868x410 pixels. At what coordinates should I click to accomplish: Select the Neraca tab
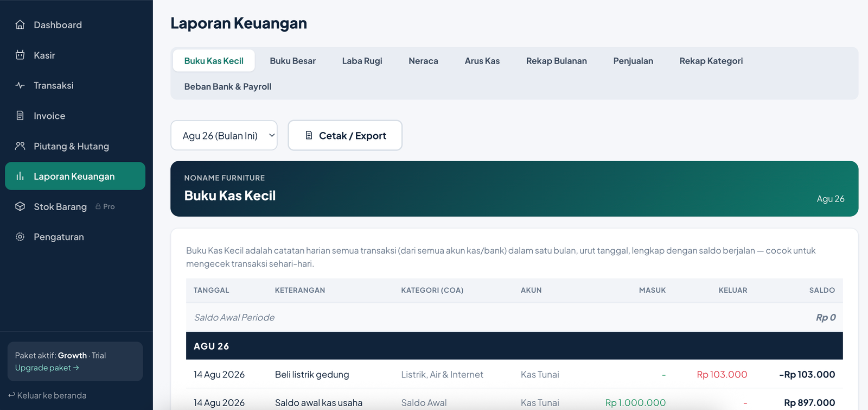click(423, 61)
